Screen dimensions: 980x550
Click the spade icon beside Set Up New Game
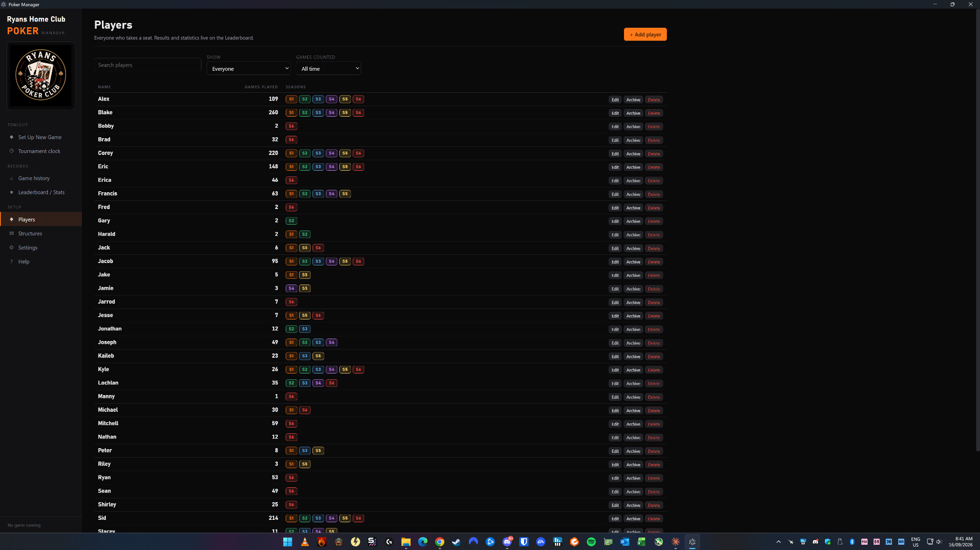click(x=11, y=137)
